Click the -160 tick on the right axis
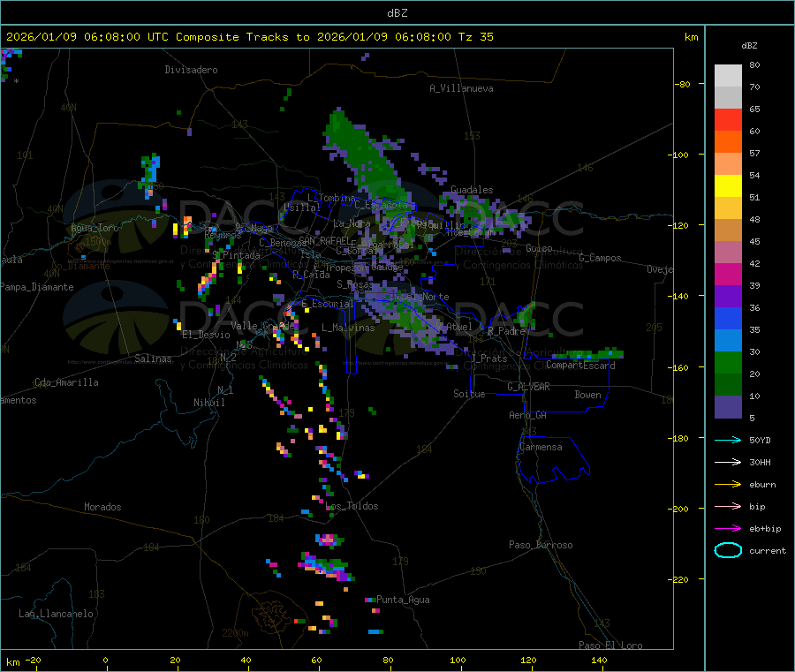This screenshot has width=795, height=672. pyautogui.click(x=680, y=367)
